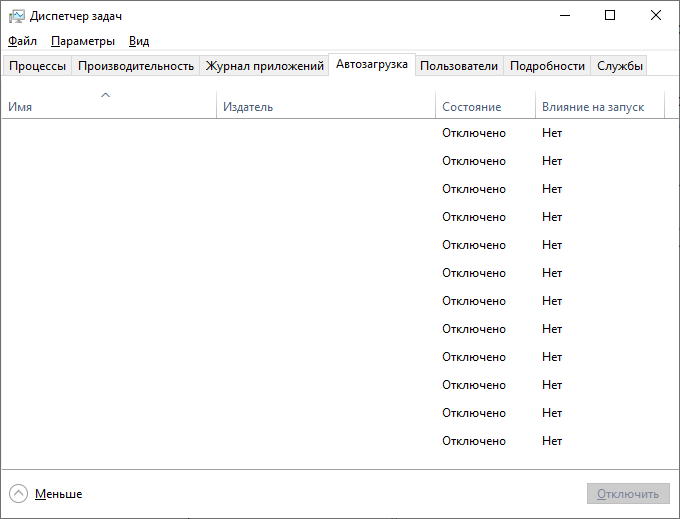Click the Меньше link
Screen dimensions: 680x519
click(x=59, y=494)
